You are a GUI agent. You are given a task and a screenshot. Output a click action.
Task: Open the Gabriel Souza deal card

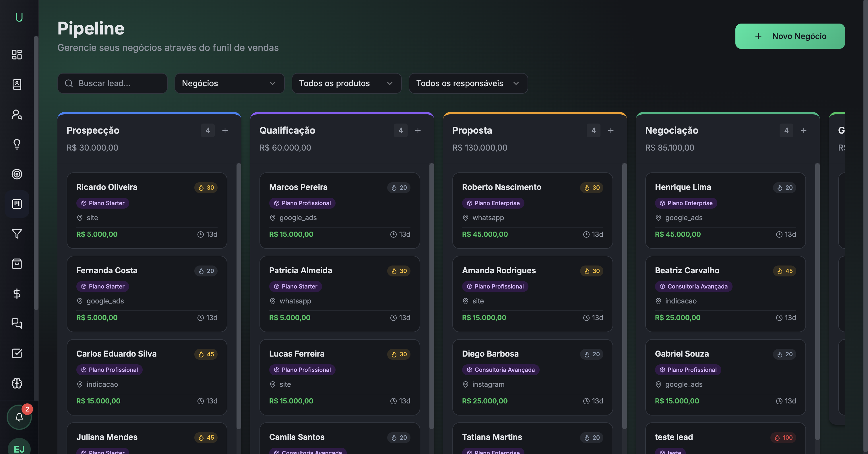(x=725, y=377)
